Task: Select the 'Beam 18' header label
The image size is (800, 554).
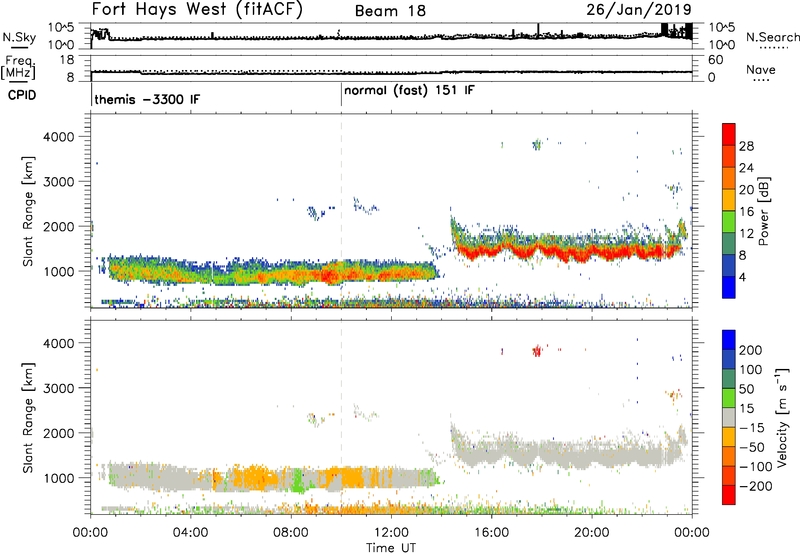Action: pyautogui.click(x=390, y=11)
